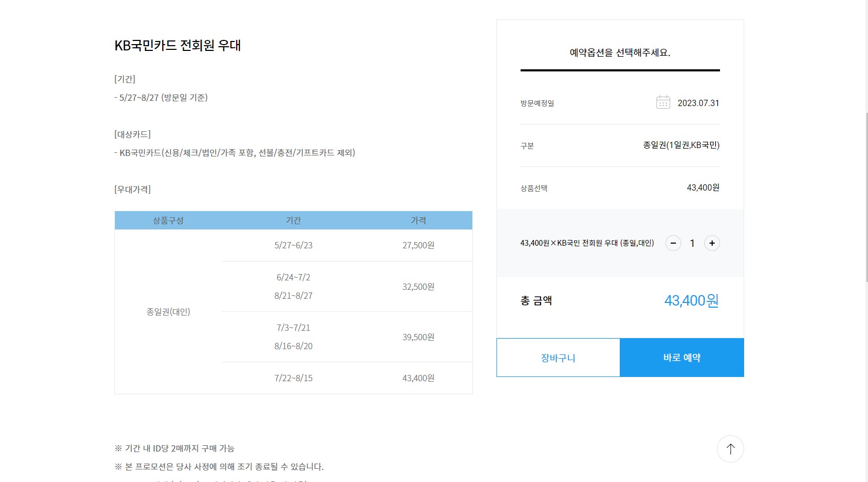Click the 5/27~8/27 (방문일 기준) line
Image resolution: width=868 pixels, height=482 pixels.
click(x=161, y=98)
